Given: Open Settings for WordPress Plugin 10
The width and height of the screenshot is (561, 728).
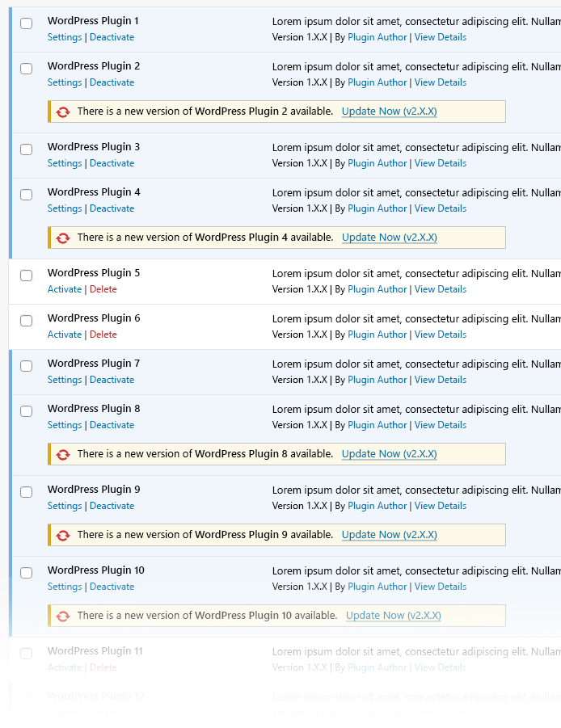Looking at the screenshot, I should [65, 587].
